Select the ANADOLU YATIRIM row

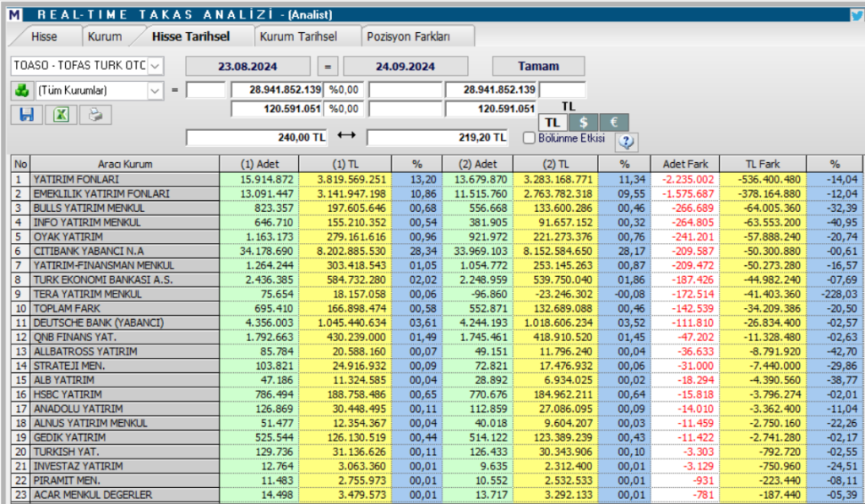pos(437,409)
